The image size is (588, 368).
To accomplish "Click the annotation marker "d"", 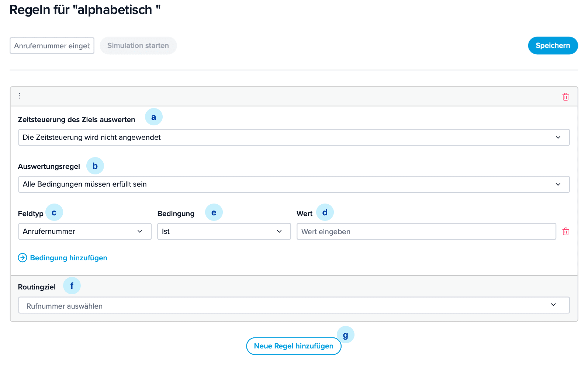I will coord(325,213).
